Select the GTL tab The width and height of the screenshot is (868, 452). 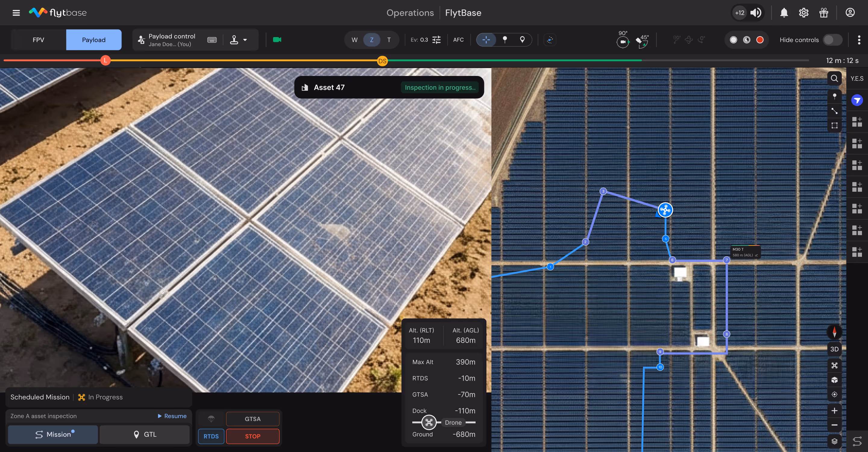[145, 434]
